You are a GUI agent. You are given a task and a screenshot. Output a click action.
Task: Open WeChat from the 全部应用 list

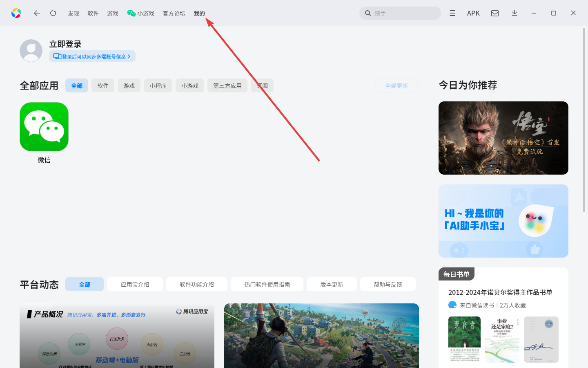(x=44, y=127)
